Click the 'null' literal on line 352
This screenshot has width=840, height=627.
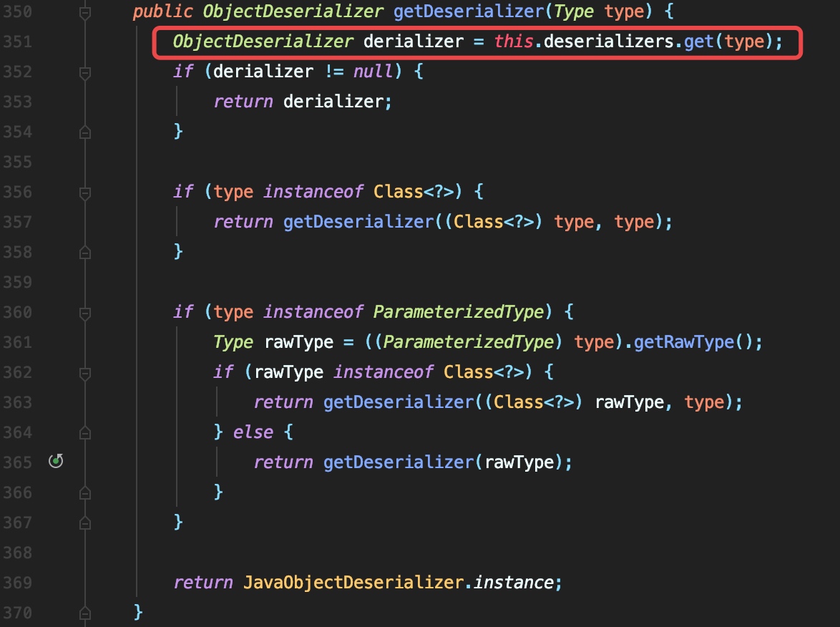pos(373,72)
